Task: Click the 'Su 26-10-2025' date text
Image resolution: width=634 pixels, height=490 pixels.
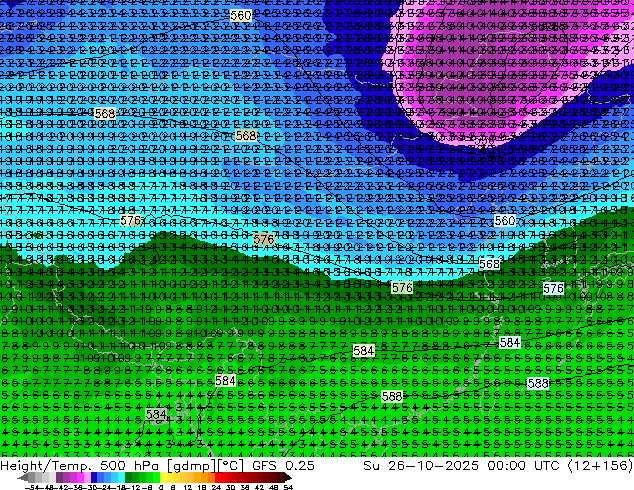Action: (421, 466)
